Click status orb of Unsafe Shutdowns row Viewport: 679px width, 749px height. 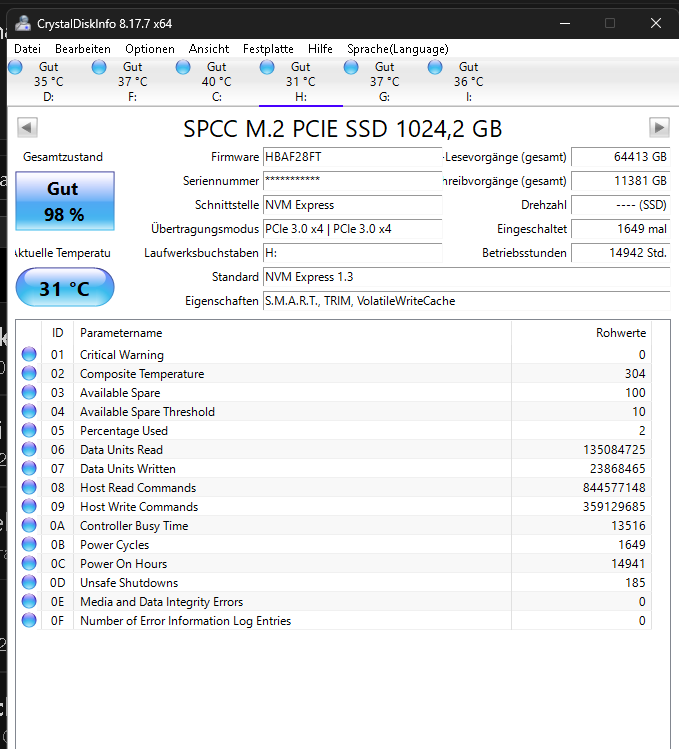(x=29, y=582)
